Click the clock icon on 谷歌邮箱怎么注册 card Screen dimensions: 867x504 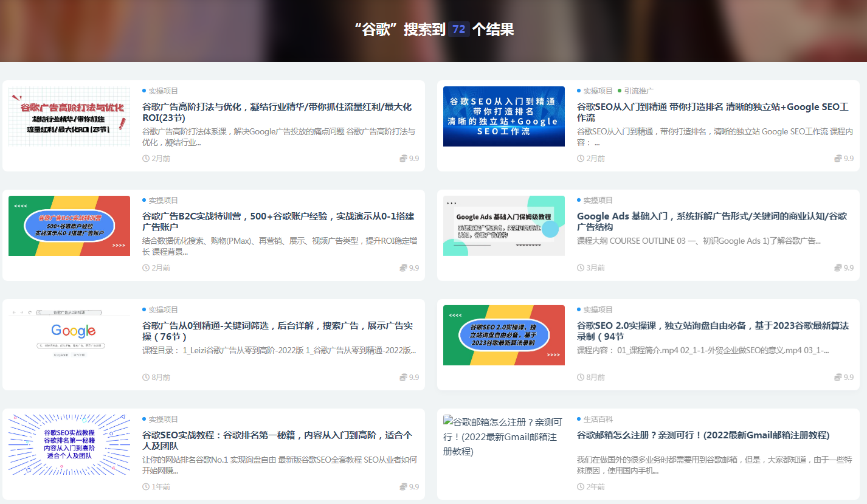click(581, 487)
